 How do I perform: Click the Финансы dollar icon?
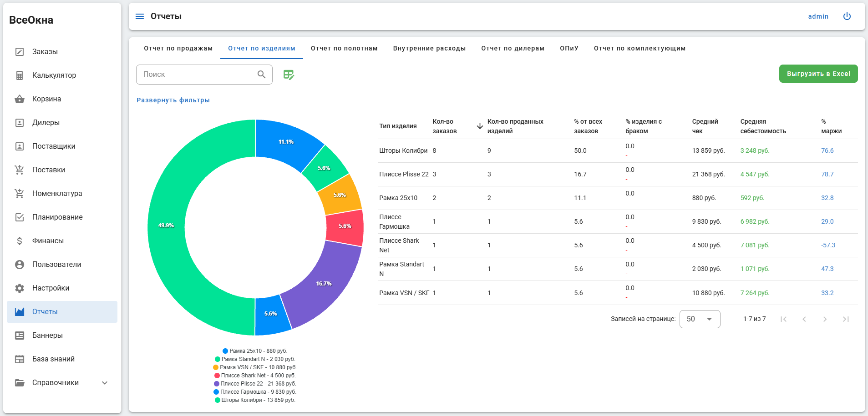(20, 241)
